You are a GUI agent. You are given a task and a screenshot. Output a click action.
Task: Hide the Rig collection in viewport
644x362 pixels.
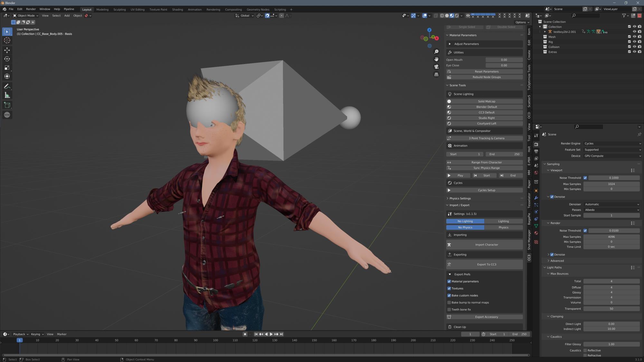(634, 42)
